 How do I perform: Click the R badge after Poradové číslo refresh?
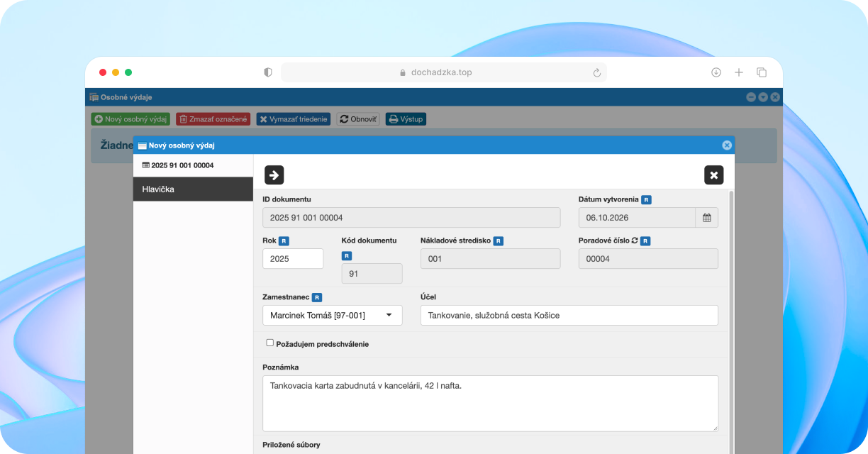click(645, 240)
